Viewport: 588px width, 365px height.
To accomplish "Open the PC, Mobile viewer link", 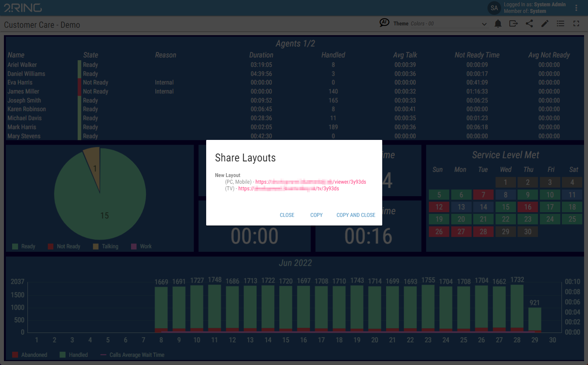I will pyautogui.click(x=311, y=182).
